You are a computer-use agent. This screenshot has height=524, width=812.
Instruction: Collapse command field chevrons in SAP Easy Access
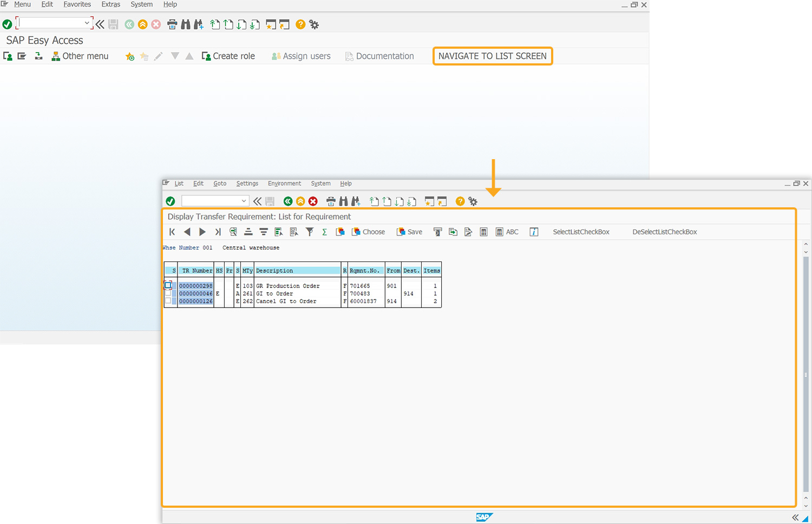100,24
